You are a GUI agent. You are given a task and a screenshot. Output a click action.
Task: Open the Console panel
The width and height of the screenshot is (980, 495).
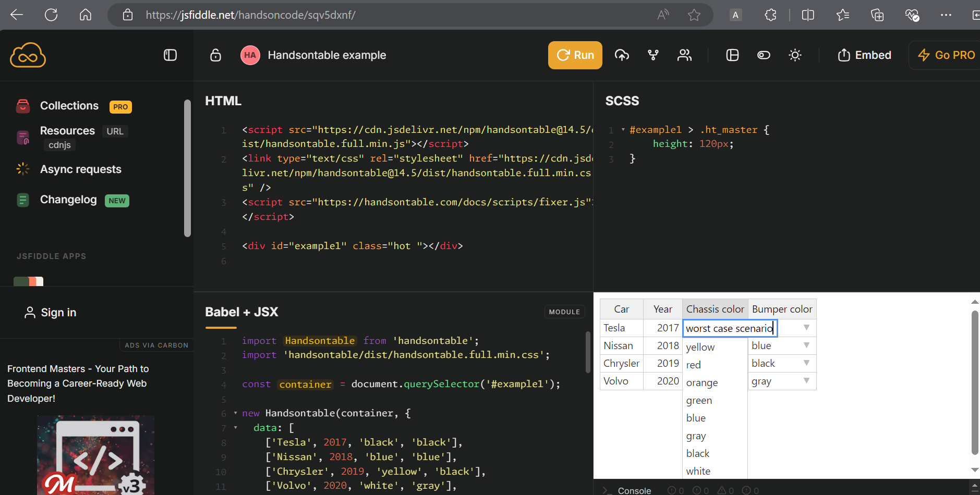point(634,490)
